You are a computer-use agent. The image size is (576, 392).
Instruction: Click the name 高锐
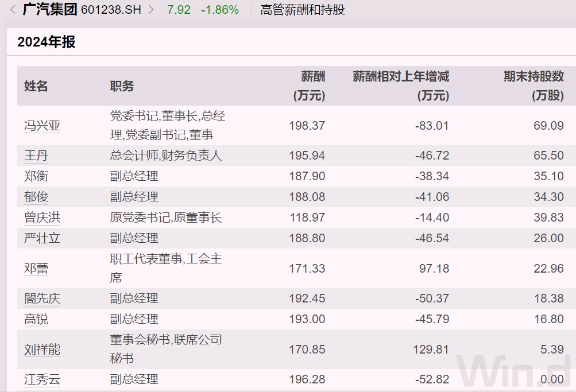pos(36,319)
